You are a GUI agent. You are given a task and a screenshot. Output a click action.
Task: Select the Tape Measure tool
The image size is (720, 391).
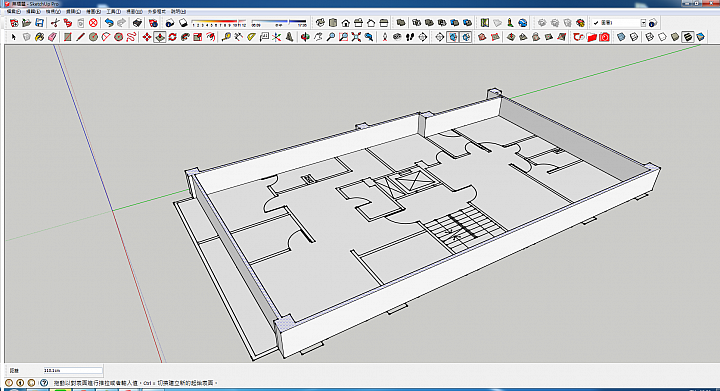(x=226, y=37)
